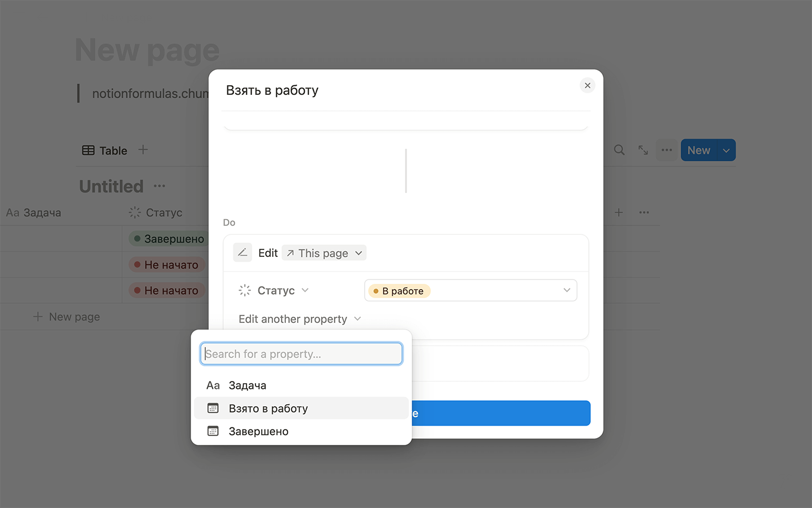The width and height of the screenshot is (812, 508).
Task: Click the New page title heading
Action: pyautogui.click(x=147, y=50)
